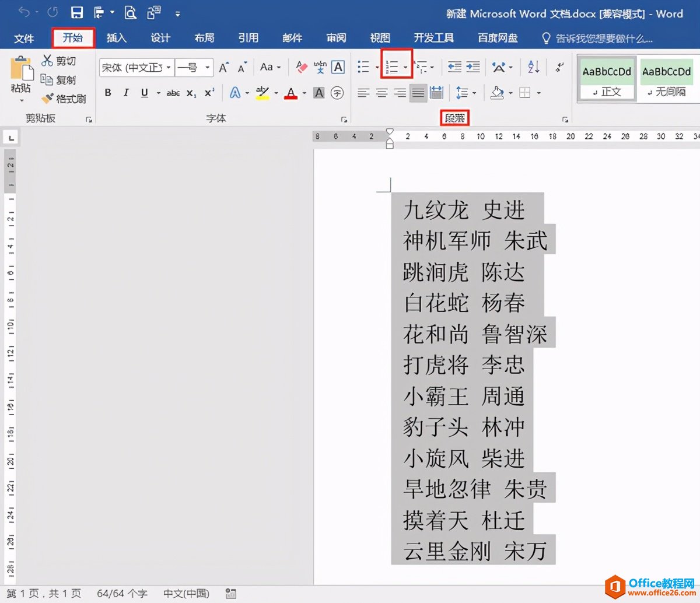Screen dimensions: 700x603
Task: Click the increase indent icon
Action: click(473, 67)
